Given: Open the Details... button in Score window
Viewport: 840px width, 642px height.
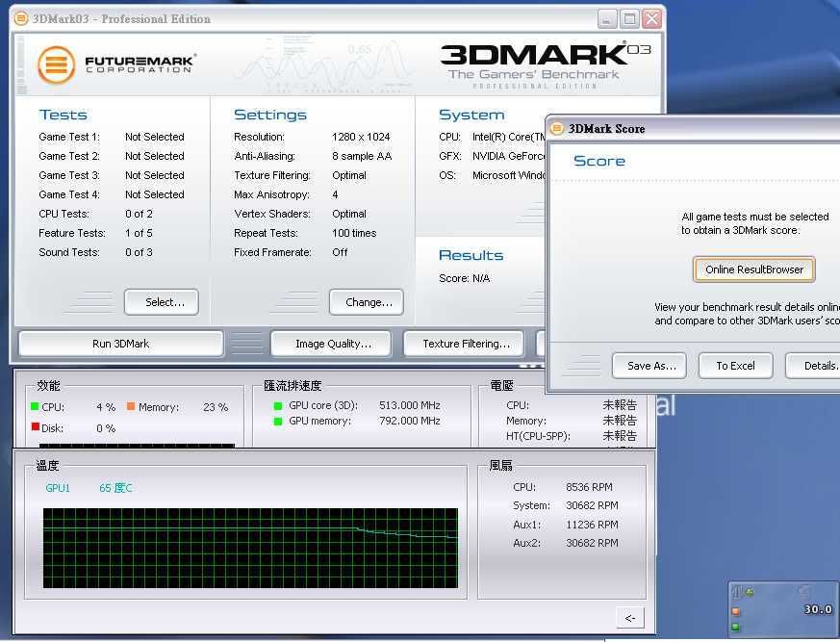Looking at the screenshot, I should pos(813,366).
